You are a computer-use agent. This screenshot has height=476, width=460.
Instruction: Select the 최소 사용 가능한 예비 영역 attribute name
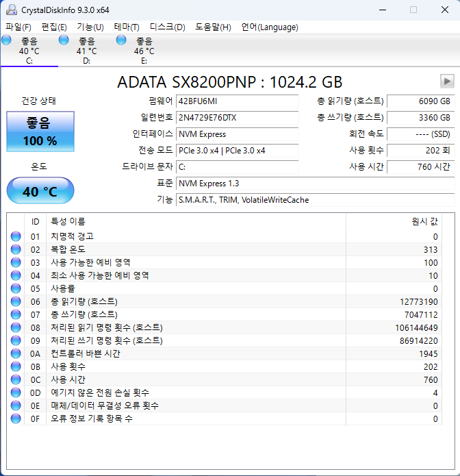[x=100, y=275]
